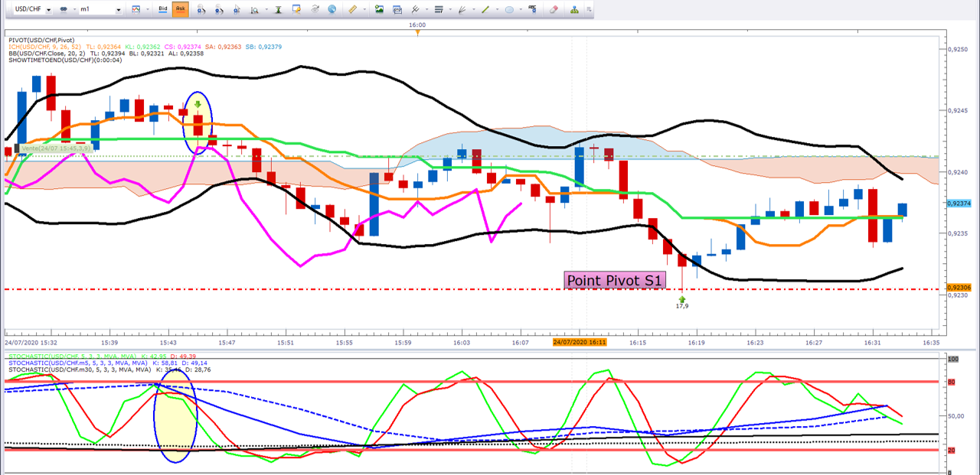The height and width of the screenshot is (475, 980).
Task: Expand the ellipse tool dropdown arrow
Action: [521, 9]
